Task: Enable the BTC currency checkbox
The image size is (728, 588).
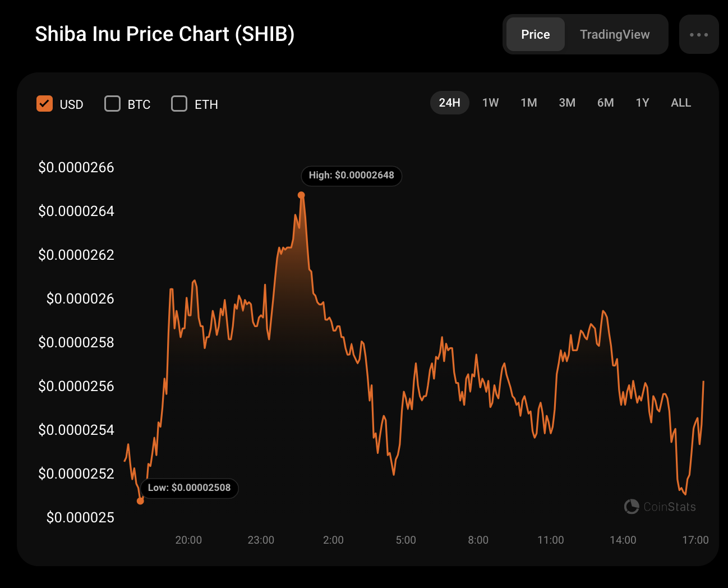Action: tap(112, 104)
